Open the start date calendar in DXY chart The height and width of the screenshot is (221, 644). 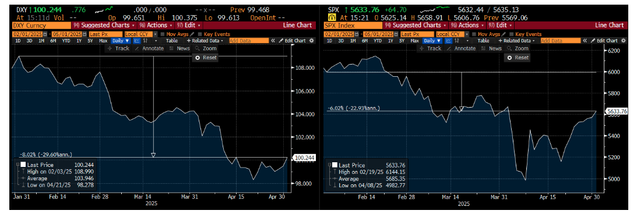45,34
